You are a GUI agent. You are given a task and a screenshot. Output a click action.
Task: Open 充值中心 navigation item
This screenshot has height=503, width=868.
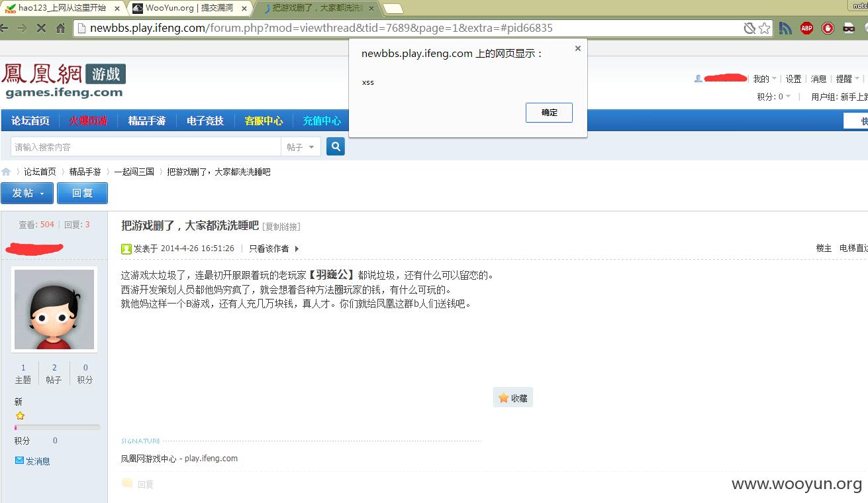click(322, 121)
